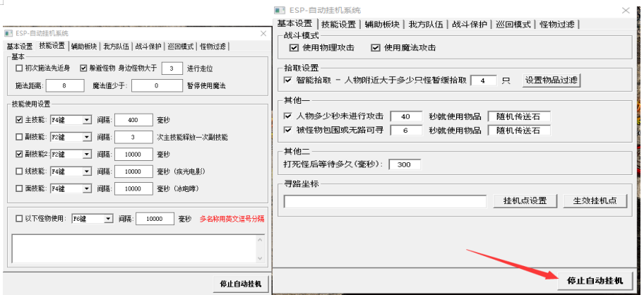Image resolution: width=644 pixels, height=295 pixels.
Task: Click the app icon in the skill-settings window title
Action: (x=8, y=34)
